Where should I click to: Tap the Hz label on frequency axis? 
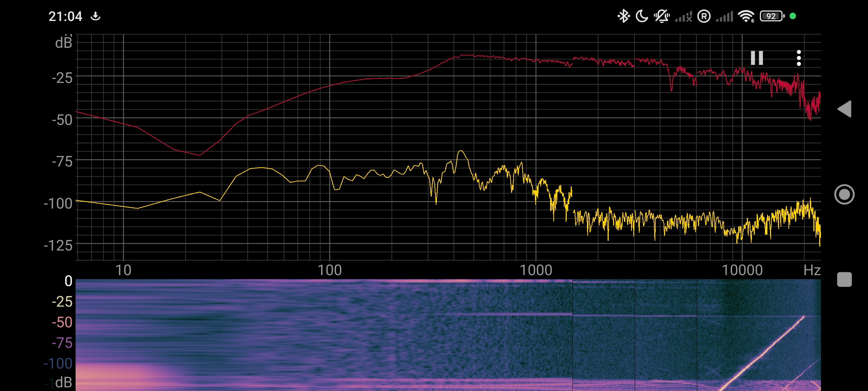pyautogui.click(x=812, y=270)
